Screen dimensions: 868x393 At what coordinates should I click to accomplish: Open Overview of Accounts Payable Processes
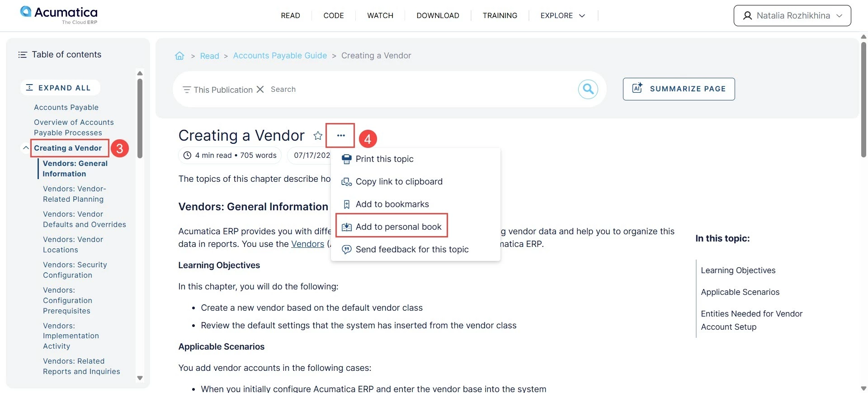(74, 128)
